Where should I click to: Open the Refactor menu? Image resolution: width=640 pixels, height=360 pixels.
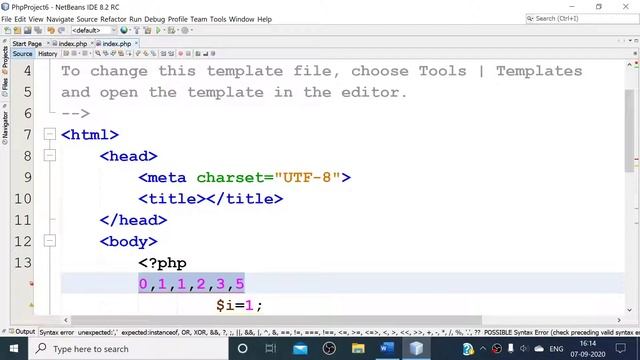(x=113, y=19)
